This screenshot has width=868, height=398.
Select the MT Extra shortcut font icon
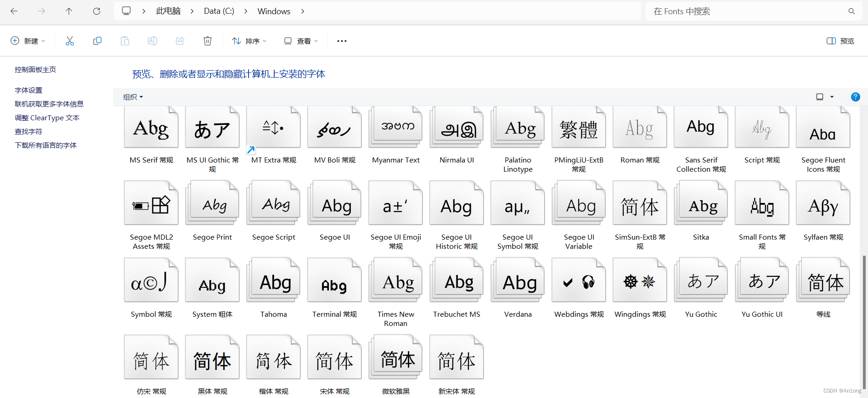[x=273, y=127]
